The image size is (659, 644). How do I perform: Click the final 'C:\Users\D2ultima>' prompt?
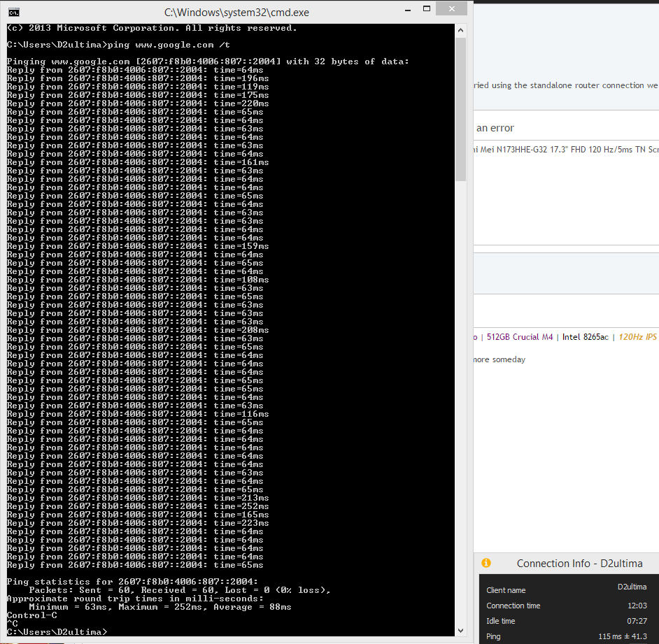(x=57, y=632)
